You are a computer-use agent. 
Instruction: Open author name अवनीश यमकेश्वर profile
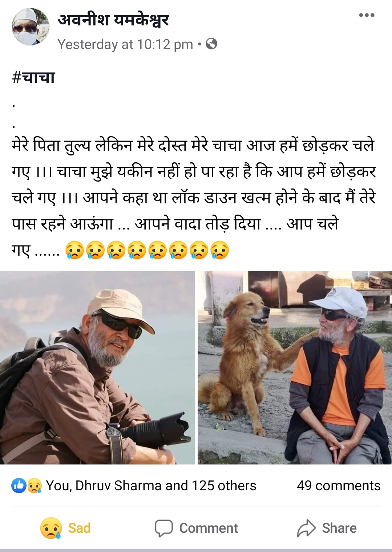click(113, 20)
